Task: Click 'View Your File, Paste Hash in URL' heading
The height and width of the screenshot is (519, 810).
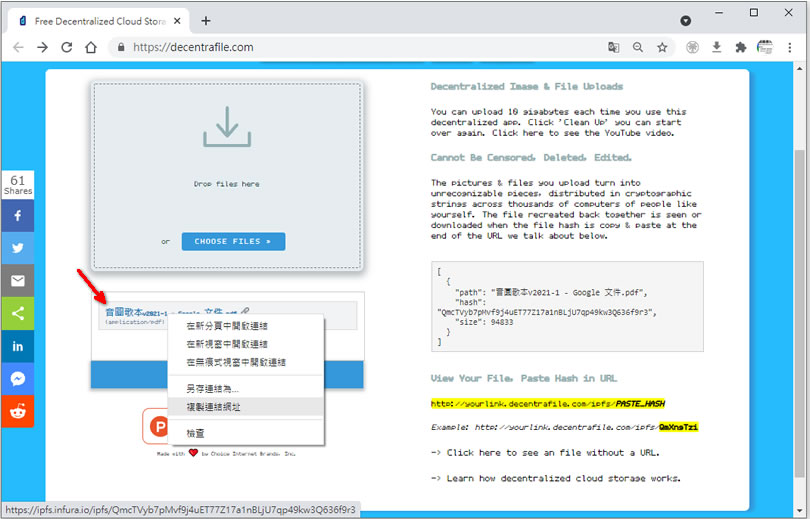Action: tap(524, 378)
